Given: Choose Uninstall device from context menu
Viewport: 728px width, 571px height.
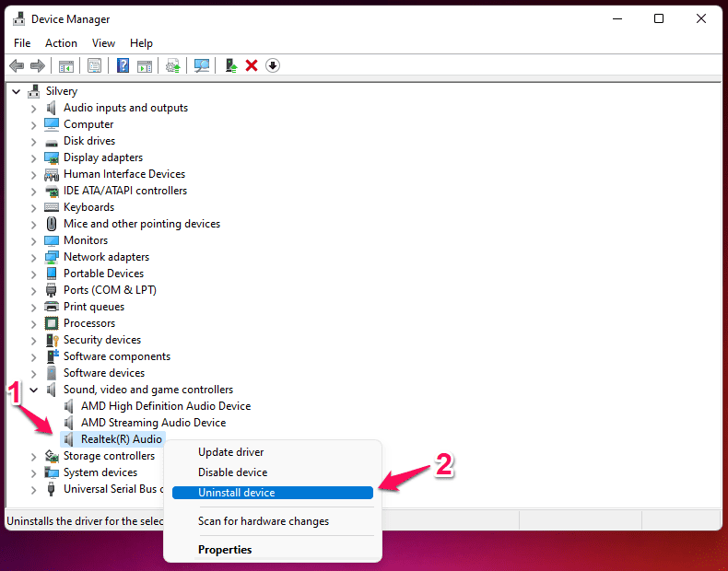Looking at the screenshot, I should tap(236, 493).
